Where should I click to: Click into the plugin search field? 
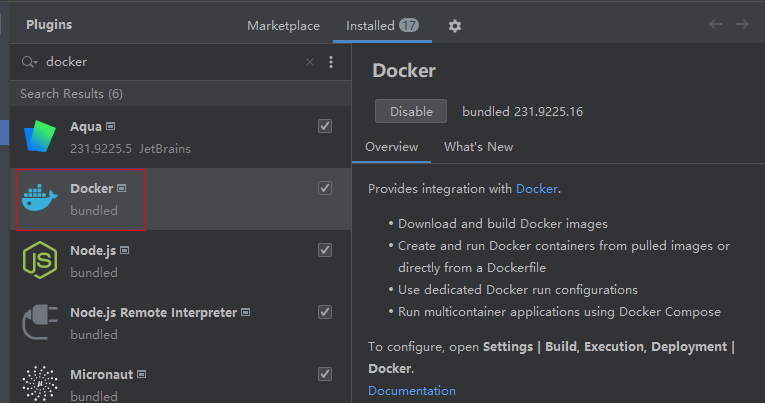pos(170,62)
